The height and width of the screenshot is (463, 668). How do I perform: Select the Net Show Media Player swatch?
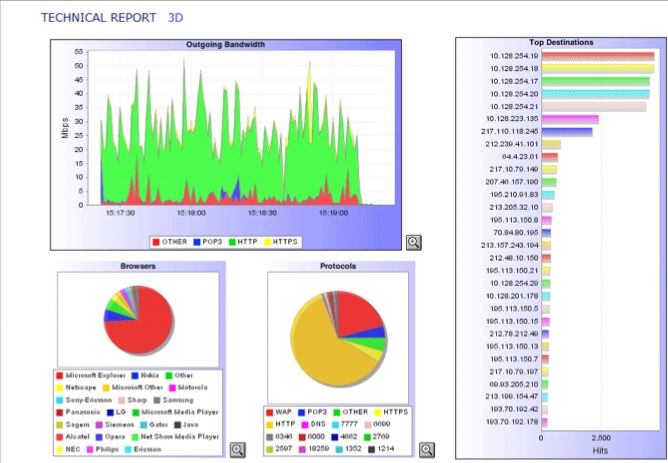click(x=135, y=437)
